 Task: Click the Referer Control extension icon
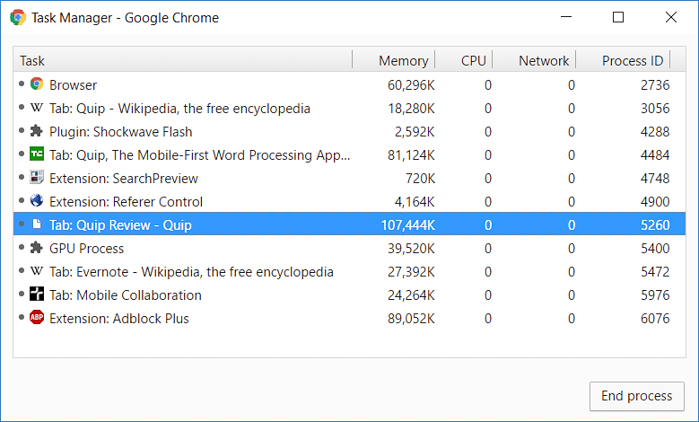point(37,201)
